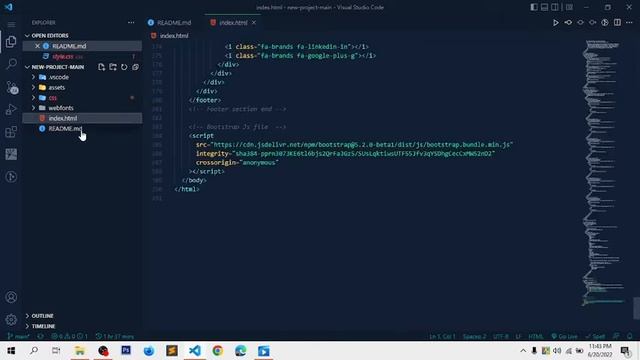Image resolution: width=640 pixels, height=360 pixels.
Task: Open the Explorer view in activity bar
Action: pyautogui.click(x=11, y=42)
